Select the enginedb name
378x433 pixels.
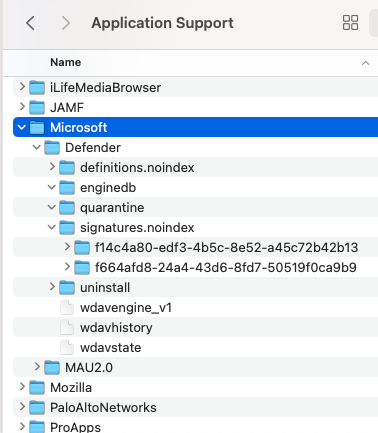tap(108, 188)
